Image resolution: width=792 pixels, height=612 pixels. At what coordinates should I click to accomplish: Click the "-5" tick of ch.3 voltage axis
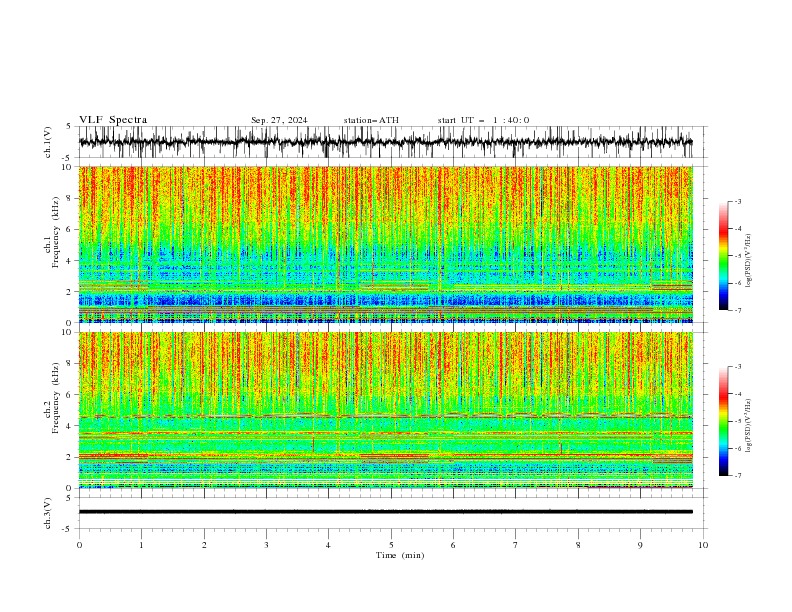click(68, 529)
